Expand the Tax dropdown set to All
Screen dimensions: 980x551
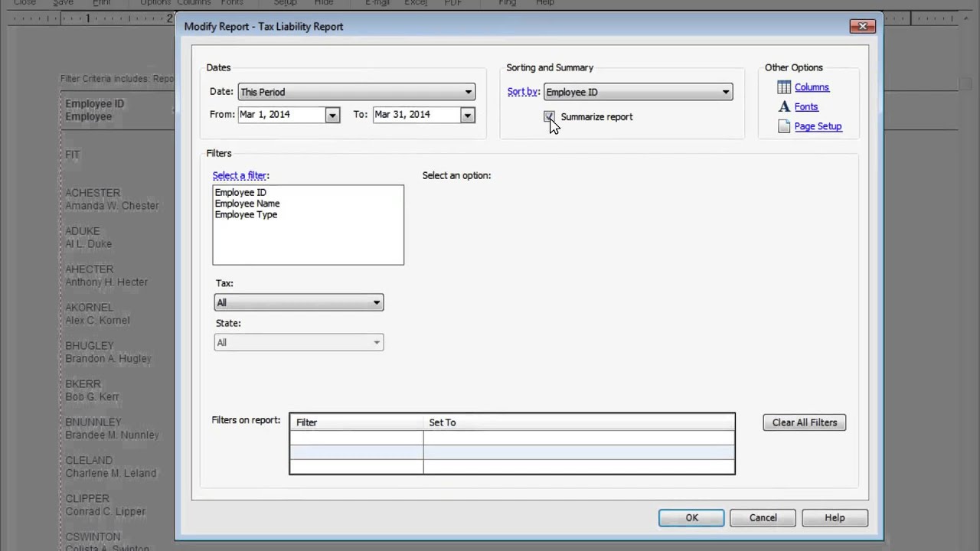pyautogui.click(x=376, y=303)
